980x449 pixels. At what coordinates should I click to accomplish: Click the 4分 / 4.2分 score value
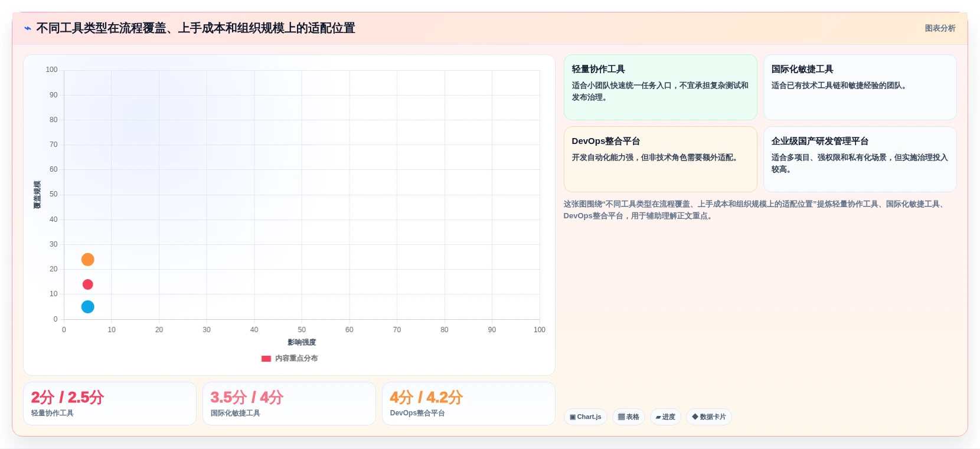tap(426, 397)
